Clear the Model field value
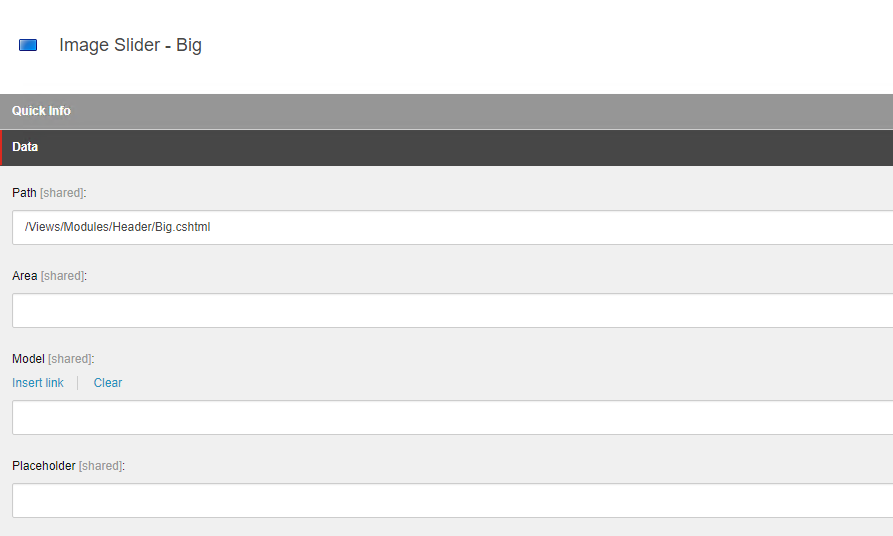Viewport: 893px width, 536px height. pos(108,383)
